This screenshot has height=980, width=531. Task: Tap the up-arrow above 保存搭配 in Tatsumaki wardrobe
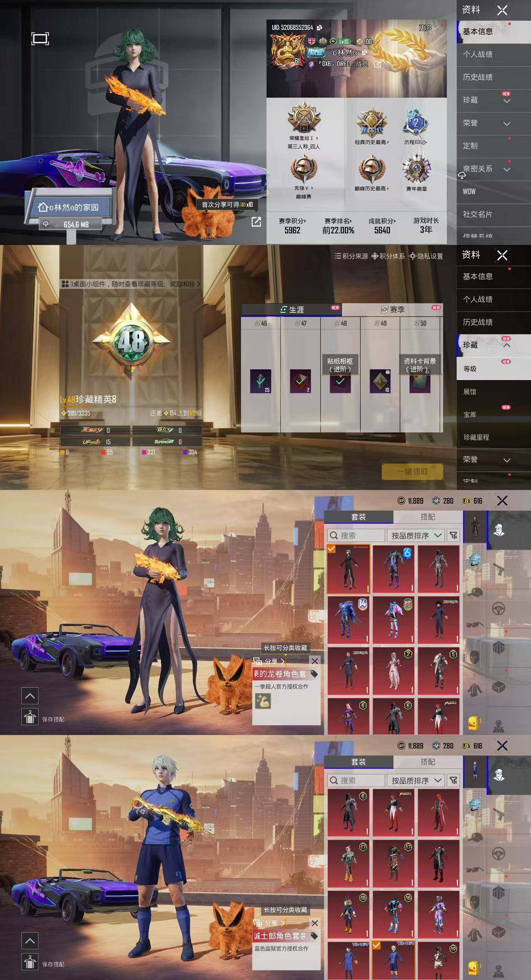[x=30, y=696]
